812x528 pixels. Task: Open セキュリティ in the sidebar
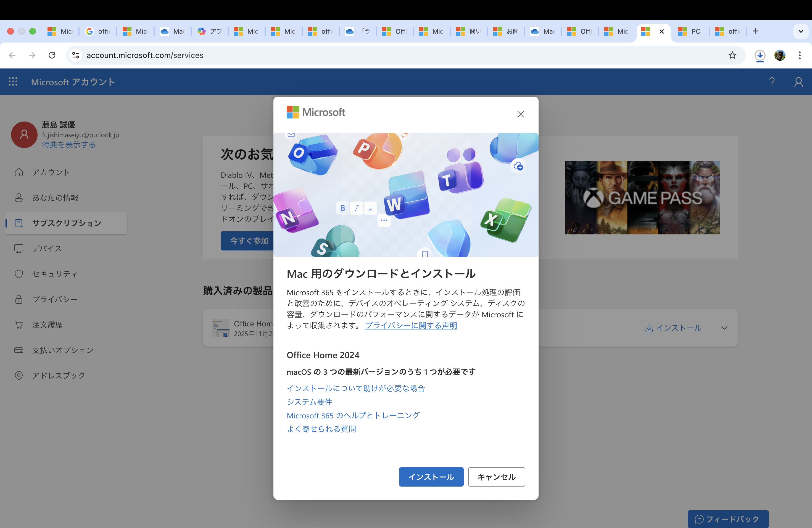[x=66, y=274]
